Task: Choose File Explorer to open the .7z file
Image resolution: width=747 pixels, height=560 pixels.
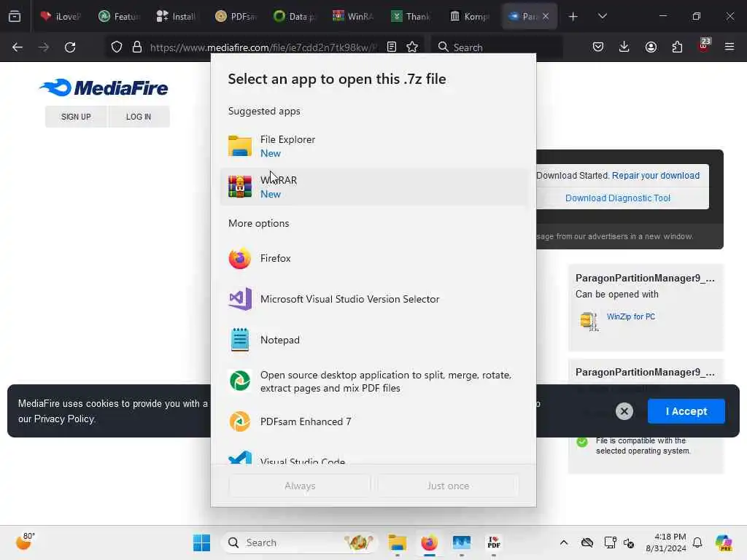Action: coord(373,146)
